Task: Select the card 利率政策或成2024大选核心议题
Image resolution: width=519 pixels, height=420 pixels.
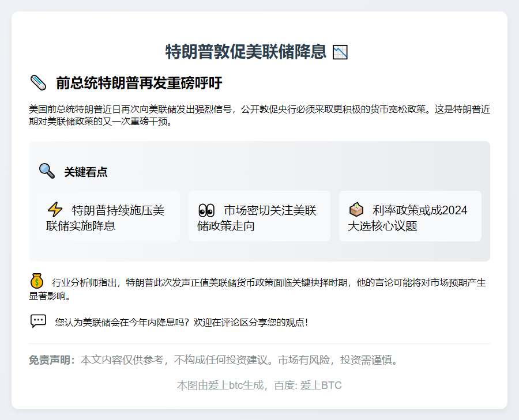Action: tap(410, 216)
